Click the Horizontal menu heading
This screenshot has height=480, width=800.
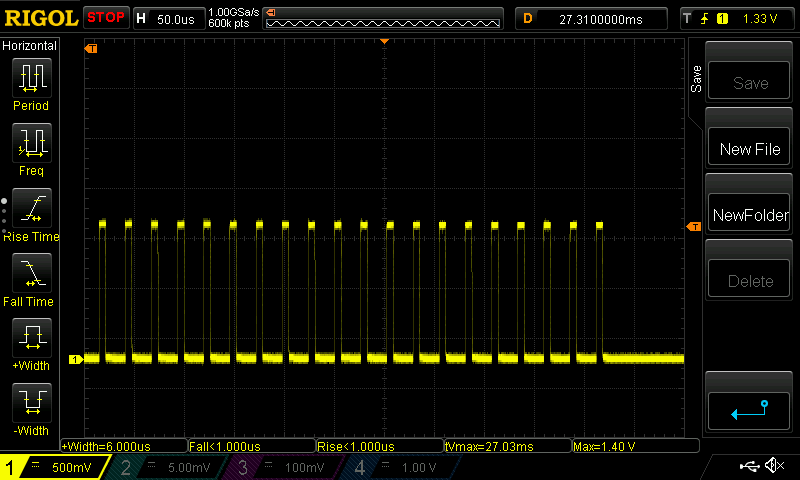[30, 46]
